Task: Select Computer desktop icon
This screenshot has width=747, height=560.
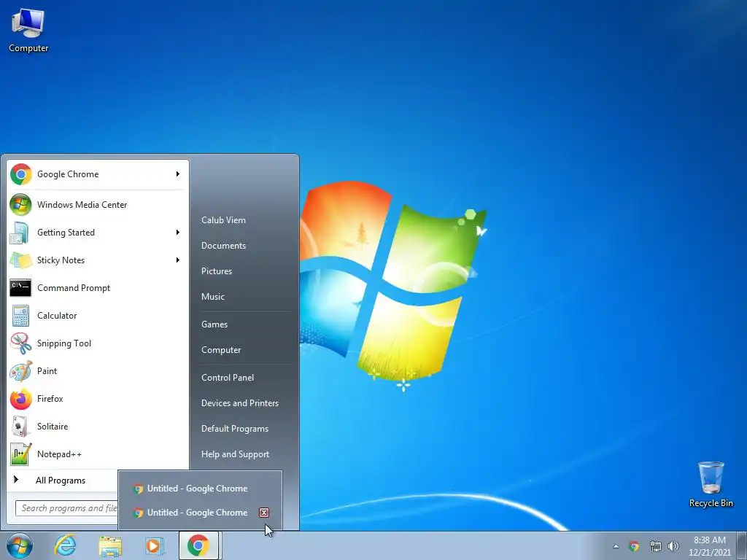Action: pyautogui.click(x=28, y=31)
